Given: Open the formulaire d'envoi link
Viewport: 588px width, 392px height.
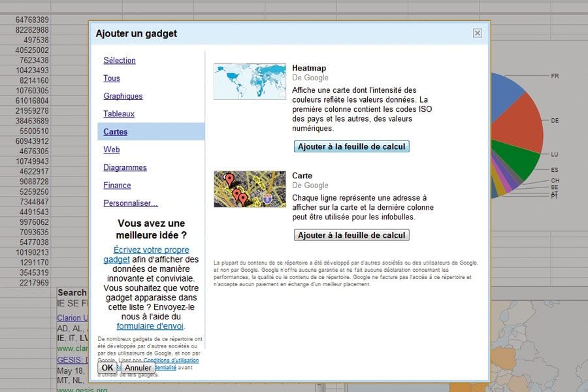Looking at the screenshot, I should tap(150, 326).
